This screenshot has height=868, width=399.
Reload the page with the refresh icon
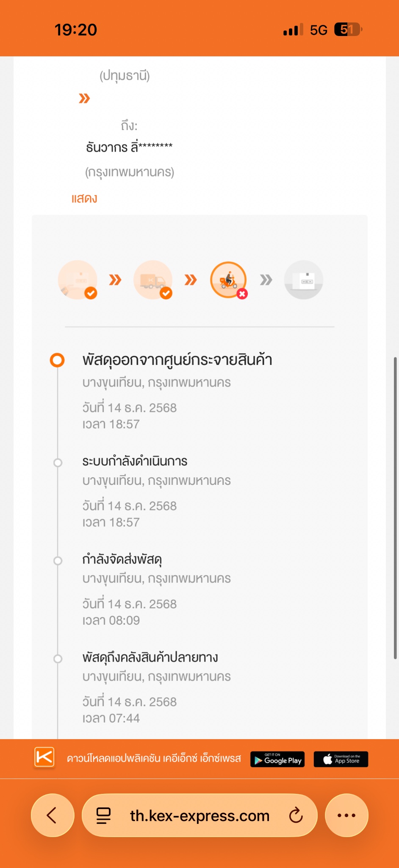pos(296,815)
